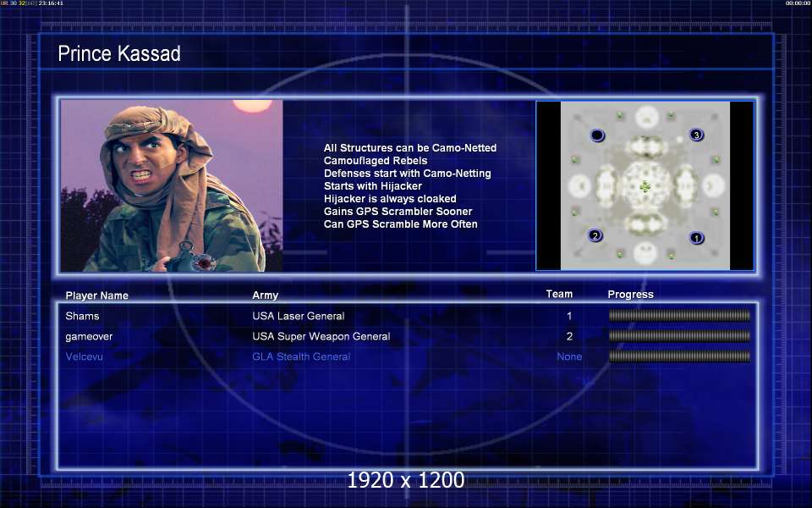Image resolution: width=812 pixels, height=508 pixels.
Task: Click the Progress column header
Action: click(630, 295)
